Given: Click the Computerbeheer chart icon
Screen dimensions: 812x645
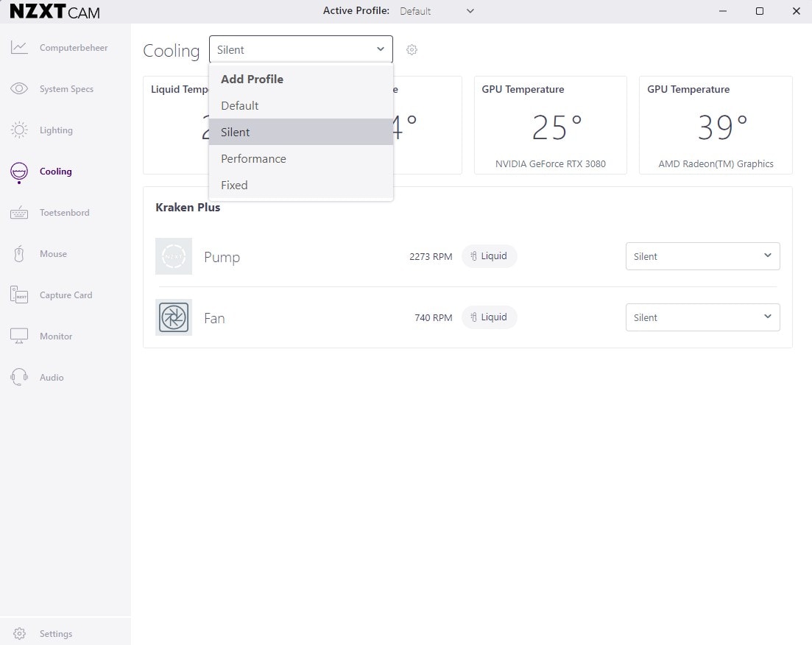Looking at the screenshot, I should [x=19, y=48].
